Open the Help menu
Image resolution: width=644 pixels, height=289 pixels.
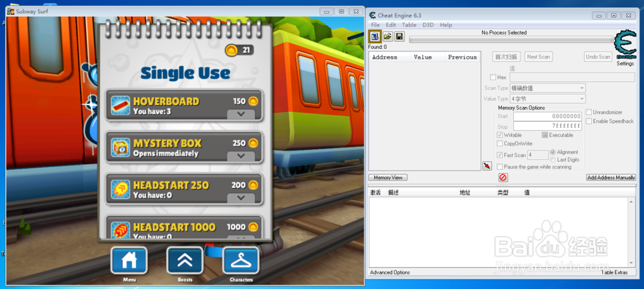click(x=446, y=25)
